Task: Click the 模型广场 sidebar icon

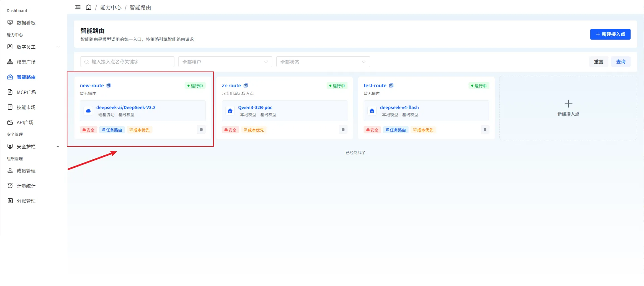Action: coord(10,62)
